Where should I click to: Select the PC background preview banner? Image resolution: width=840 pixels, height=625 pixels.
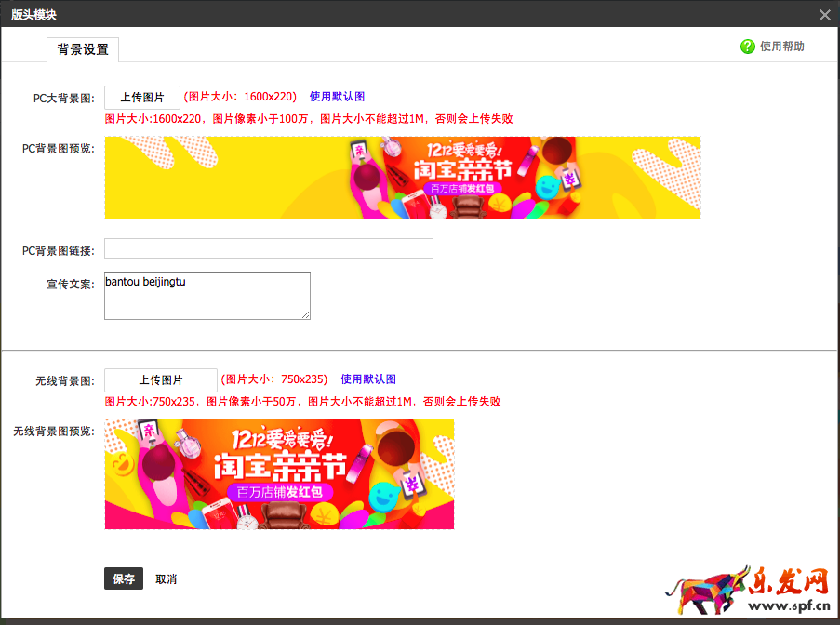point(404,178)
